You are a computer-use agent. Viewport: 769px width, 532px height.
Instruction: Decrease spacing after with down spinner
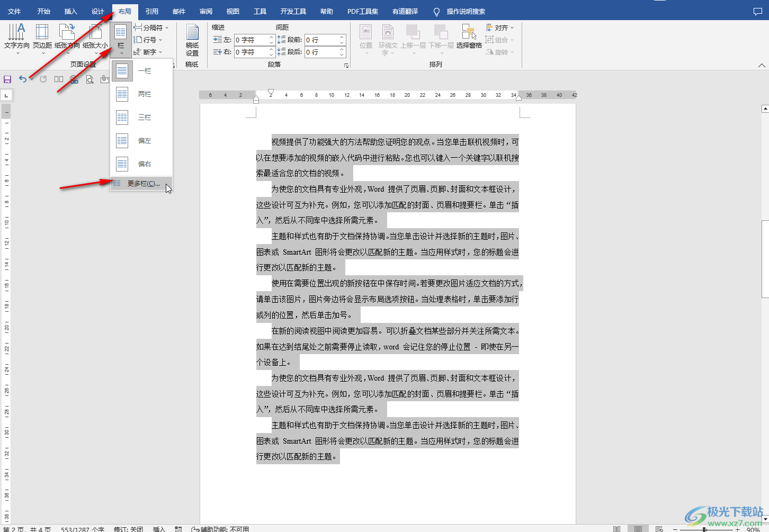(x=342, y=55)
